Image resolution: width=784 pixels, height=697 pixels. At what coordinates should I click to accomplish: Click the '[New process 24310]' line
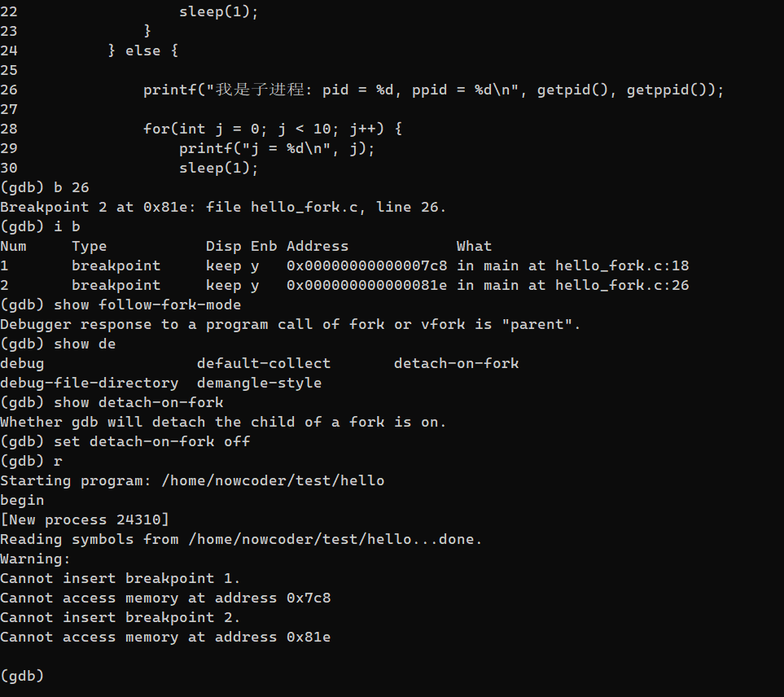[x=85, y=519]
